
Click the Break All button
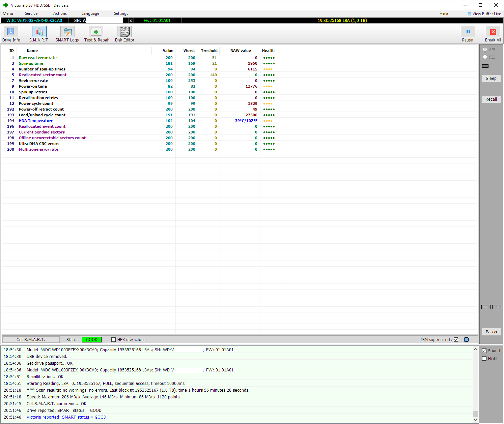(493, 34)
